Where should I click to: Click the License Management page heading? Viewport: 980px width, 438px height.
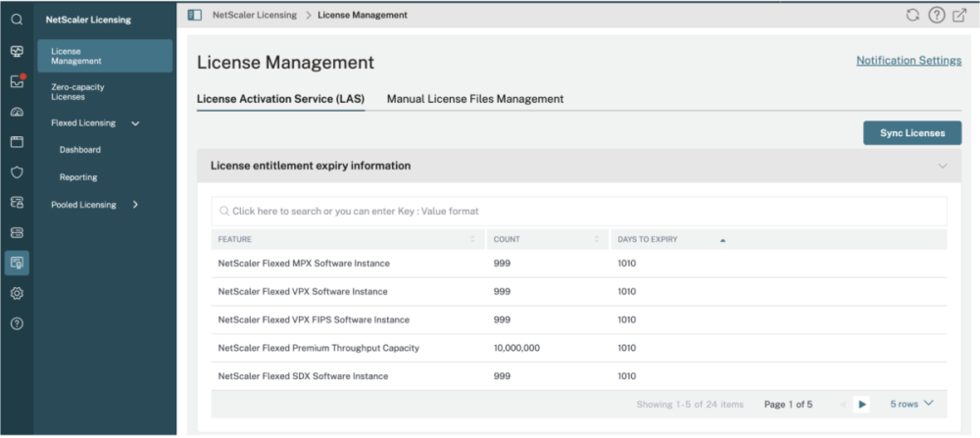285,63
